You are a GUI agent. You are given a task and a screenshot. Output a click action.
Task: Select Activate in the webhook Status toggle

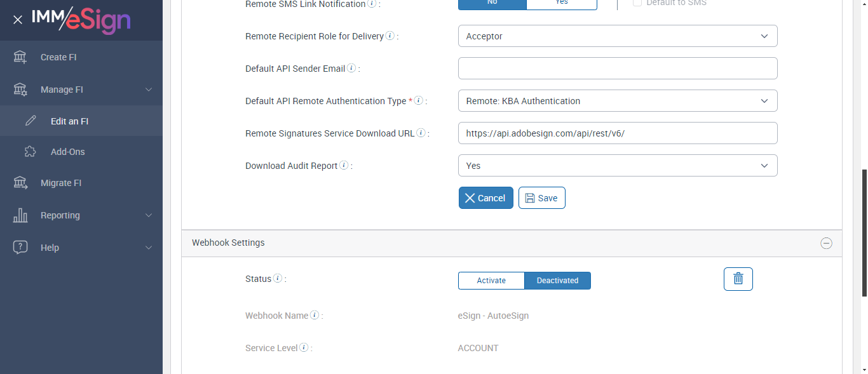[x=491, y=281]
